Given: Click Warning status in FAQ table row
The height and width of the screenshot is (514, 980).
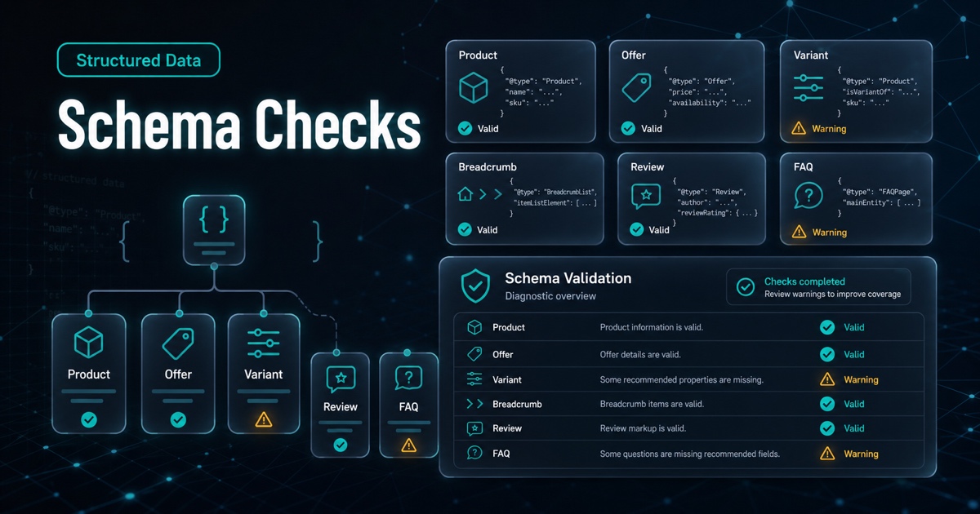Looking at the screenshot, I should pos(849,454).
